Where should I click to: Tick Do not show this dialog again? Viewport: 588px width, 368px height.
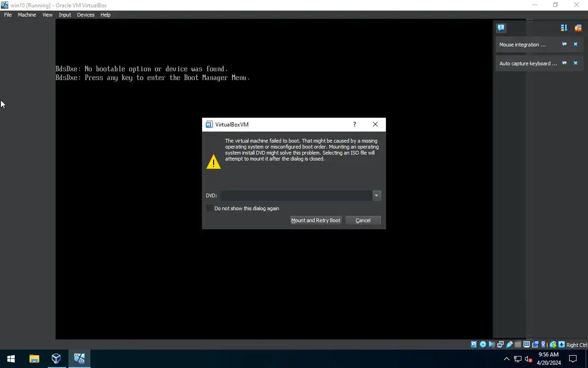(x=243, y=208)
